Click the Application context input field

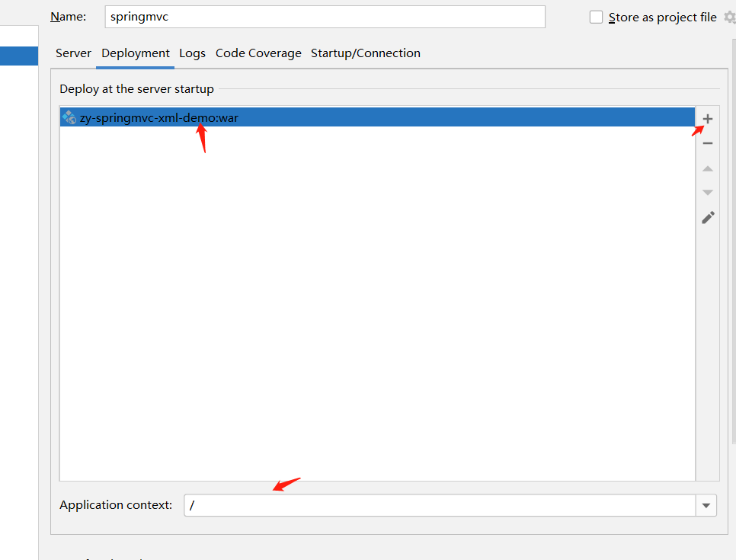click(x=440, y=506)
